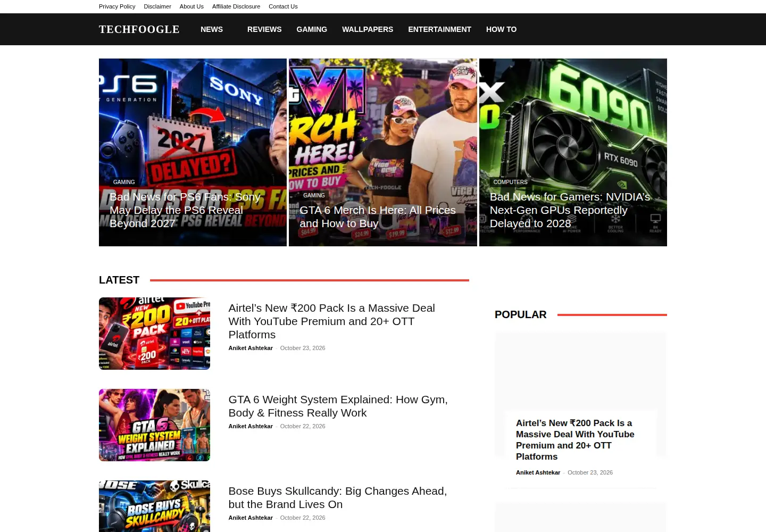Go to the GAMING navigation section
The width and height of the screenshot is (766, 532).
[312, 29]
